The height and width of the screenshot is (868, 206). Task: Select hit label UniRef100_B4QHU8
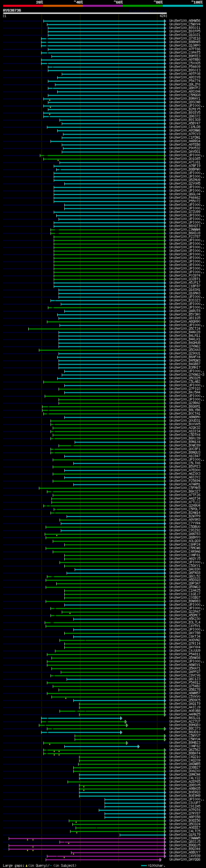pyautogui.click(x=185, y=343)
